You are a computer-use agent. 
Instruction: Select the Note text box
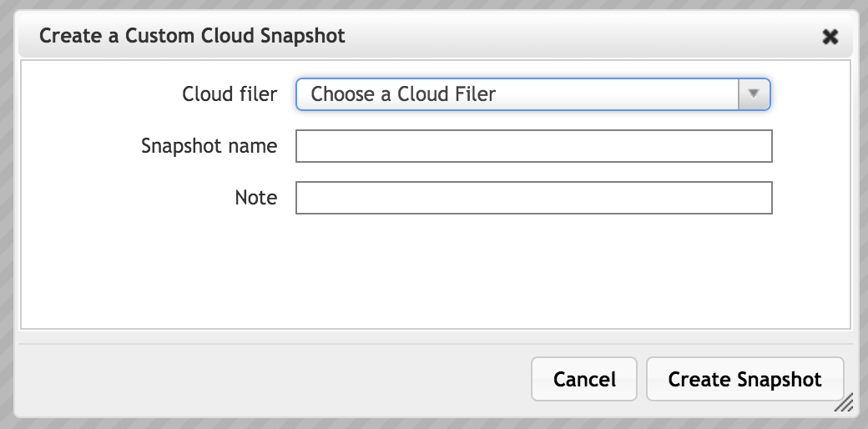click(533, 198)
